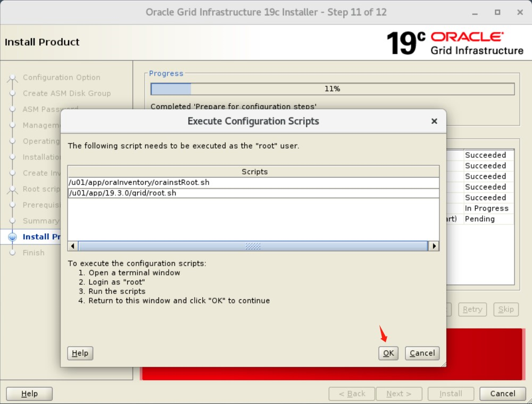Select the /u01/app/19.3.0/grid/root.sh script row
Image resolution: width=532 pixels, height=404 pixels.
pyautogui.click(x=253, y=193)
